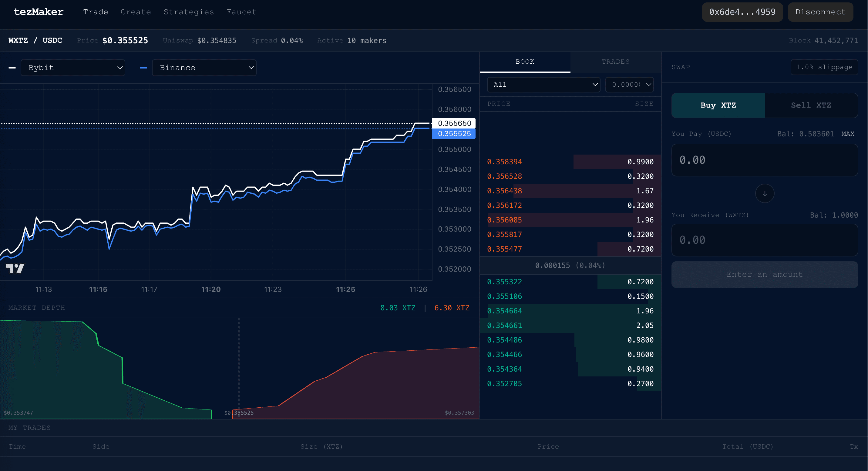This screenshot has height=471, width=868.
Task: Click the Bal: 0.503601 USDC balance
Action: pyautogui.click(x=805, y=134)
